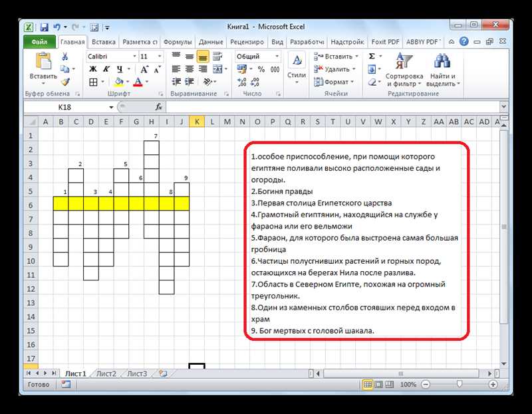This screenshot has width=532, height=414.
Task: Switch to the Foxit PDF tab
Action: point(385,42)
